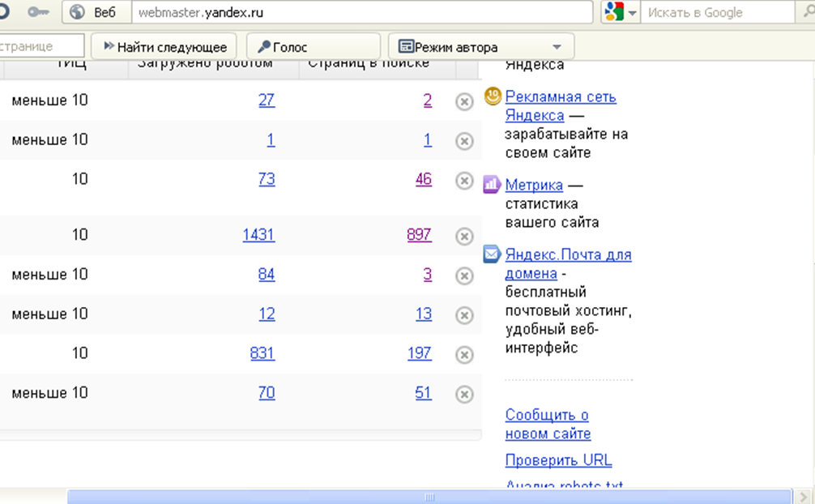The image size is (815, 504).
Task: Open the 897 pages in search link
Action: 419,235
